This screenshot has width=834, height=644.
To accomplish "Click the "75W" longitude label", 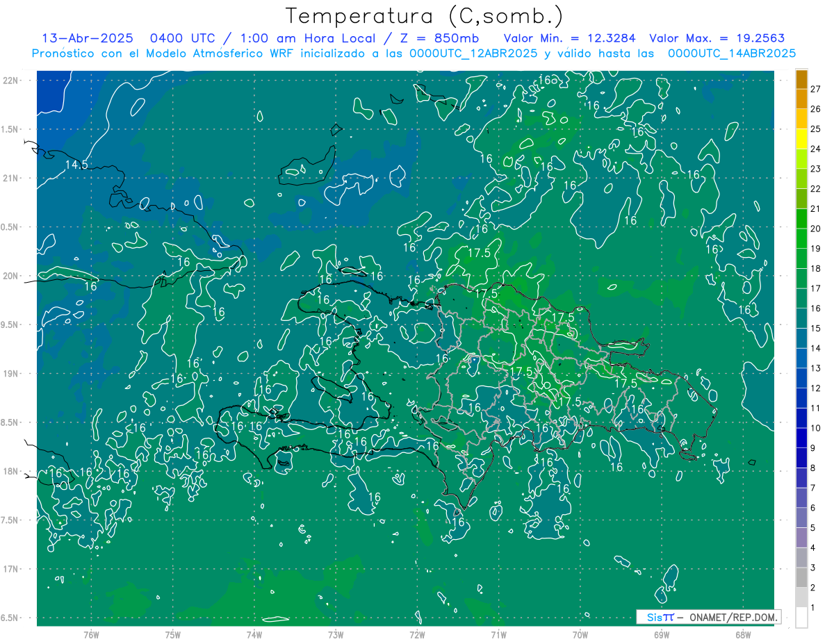I will (172, 634).
